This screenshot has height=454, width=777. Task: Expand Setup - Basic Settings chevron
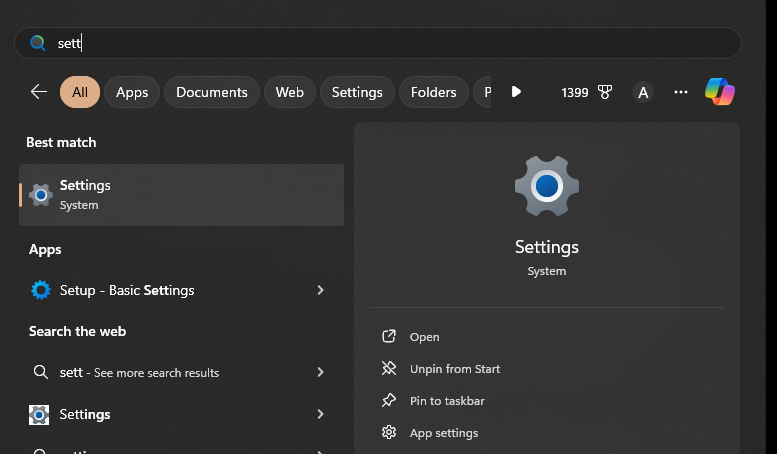click(321, 290)
